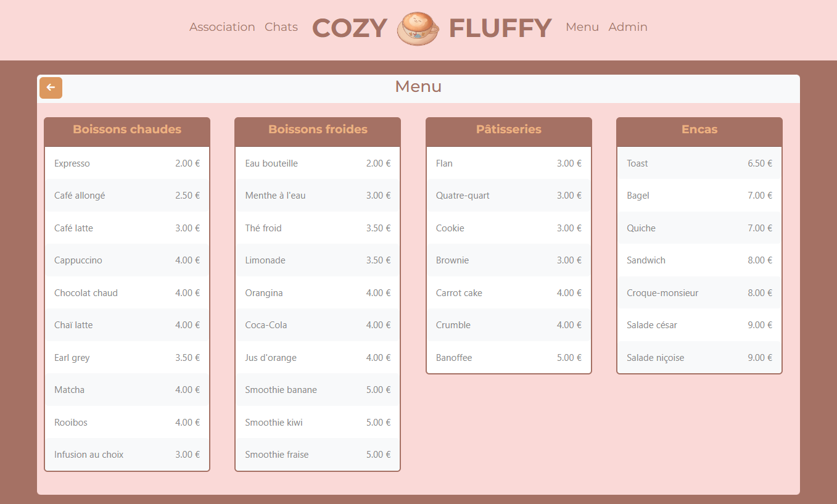Screen dimensions: 837x504
Task: Click the Jus d'orange item
Action: 318,358
